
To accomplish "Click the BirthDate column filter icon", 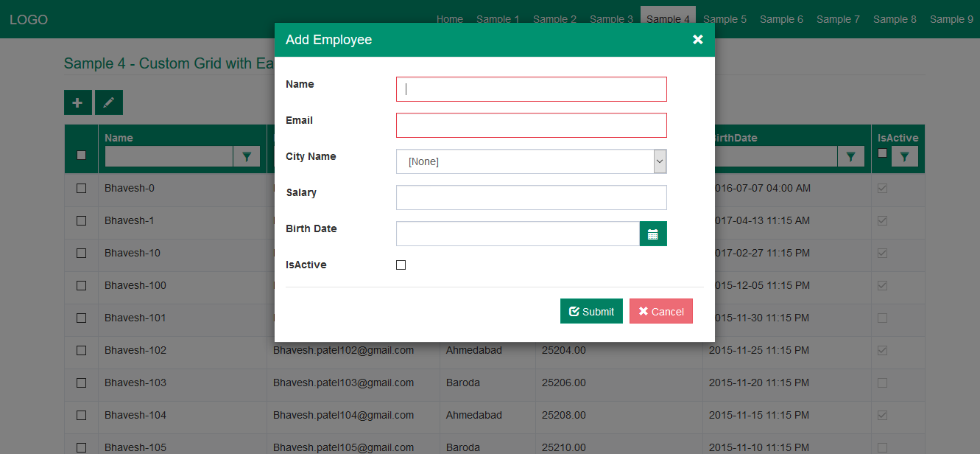I will (x=851, y=156).
